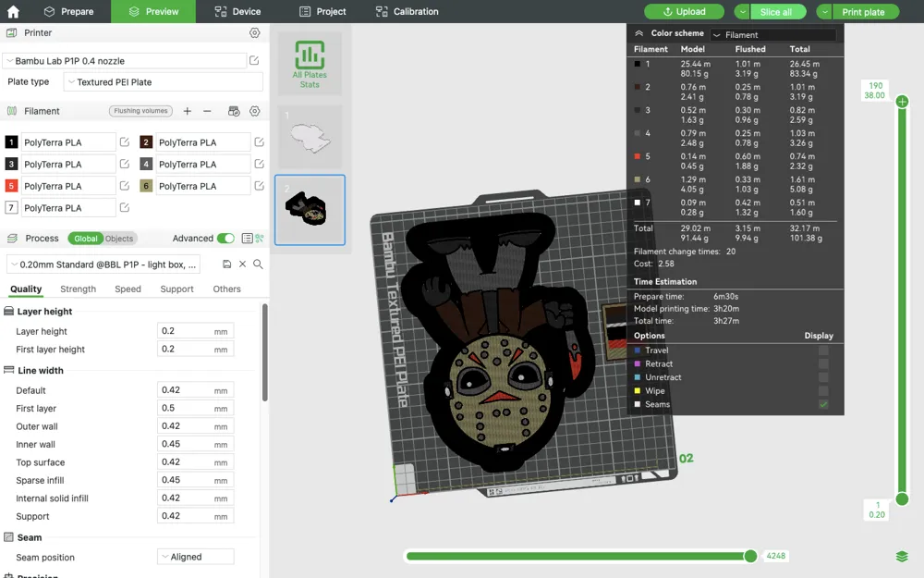Enable Retract display checkbox

(823, 363)
